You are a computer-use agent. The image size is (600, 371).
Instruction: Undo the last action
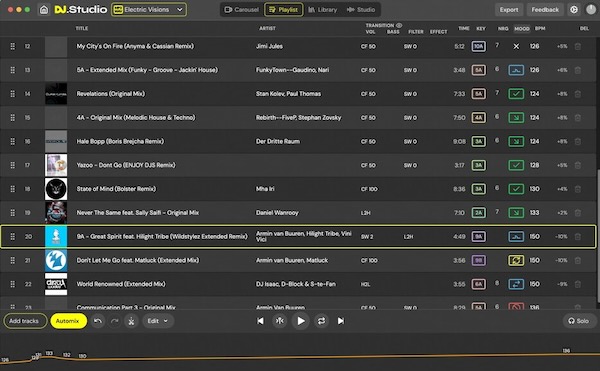pyautogui.click(x=98, y=321)
